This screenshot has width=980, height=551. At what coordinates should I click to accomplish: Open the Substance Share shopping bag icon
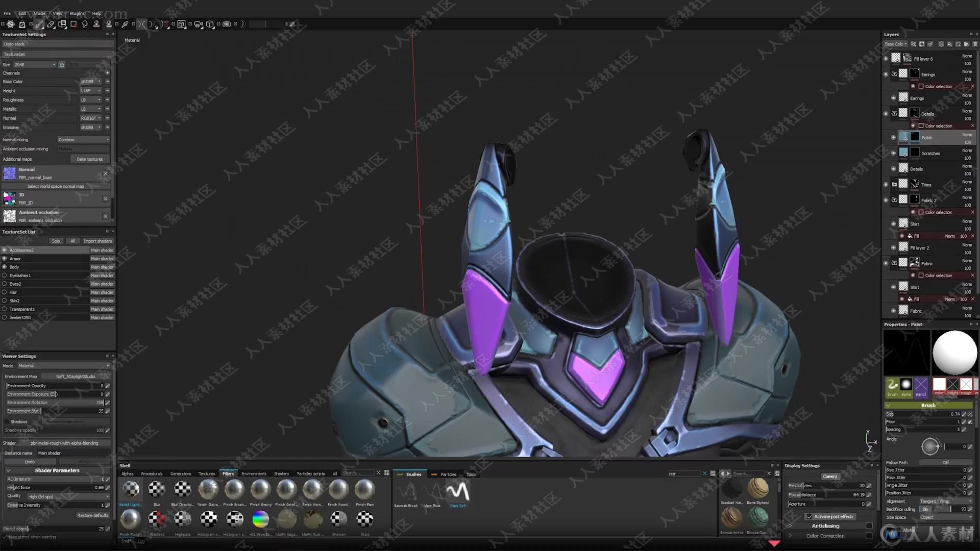pos(22,24)
